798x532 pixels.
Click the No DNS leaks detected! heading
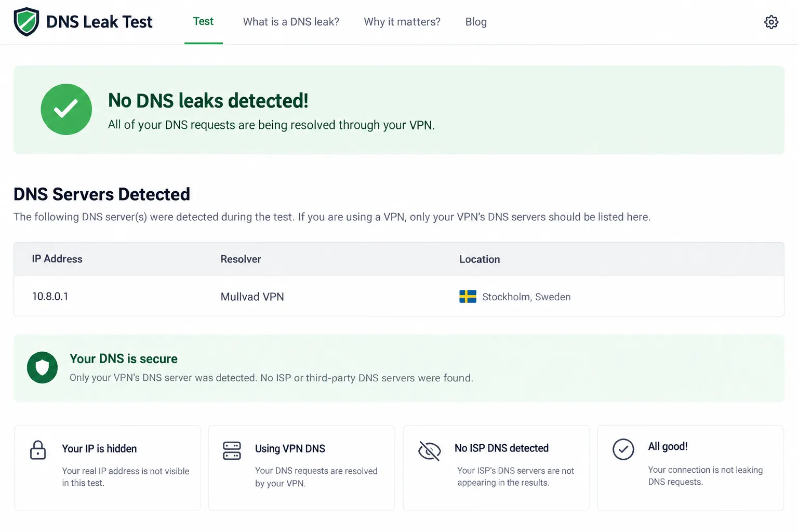click(x=208, y=100)
